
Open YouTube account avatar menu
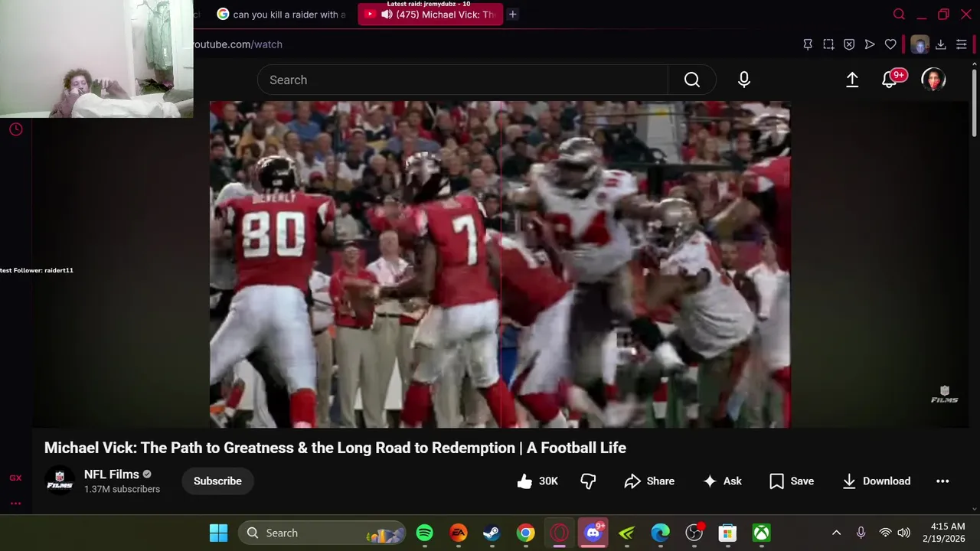[933, 80]
